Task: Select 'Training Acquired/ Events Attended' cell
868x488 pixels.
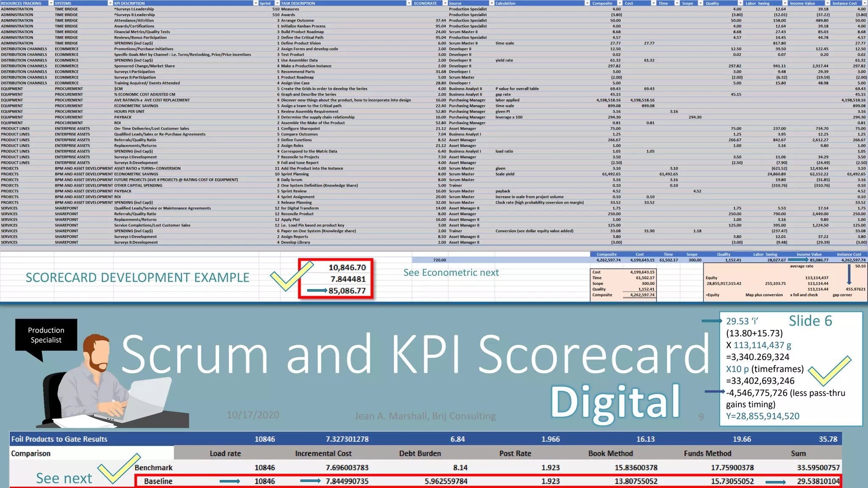Action: (147, 83)
